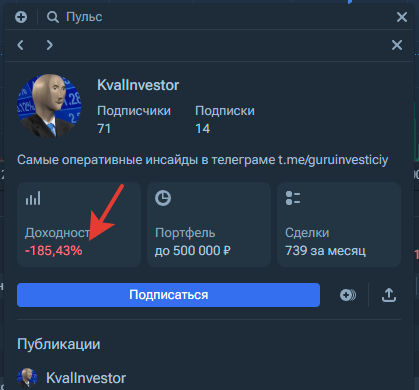Screen dimensions: 419x390
Task: Open KvalInvestor profile avatar image
Action: tap(49, 106)
